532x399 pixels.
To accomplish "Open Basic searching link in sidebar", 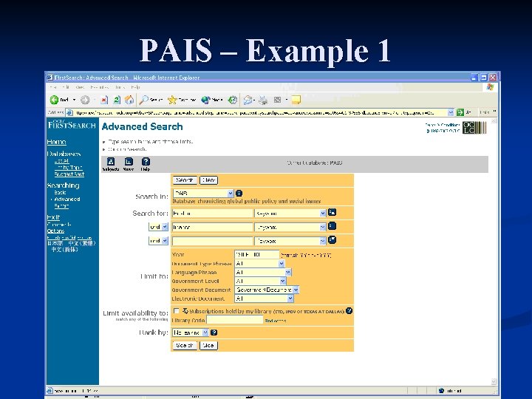I will [60, 192].
